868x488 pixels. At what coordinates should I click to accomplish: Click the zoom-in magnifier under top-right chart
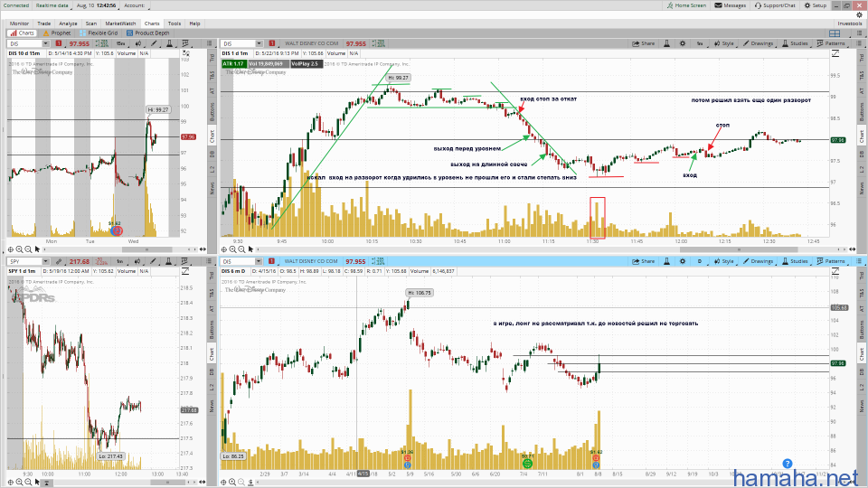tap(232, 249)
